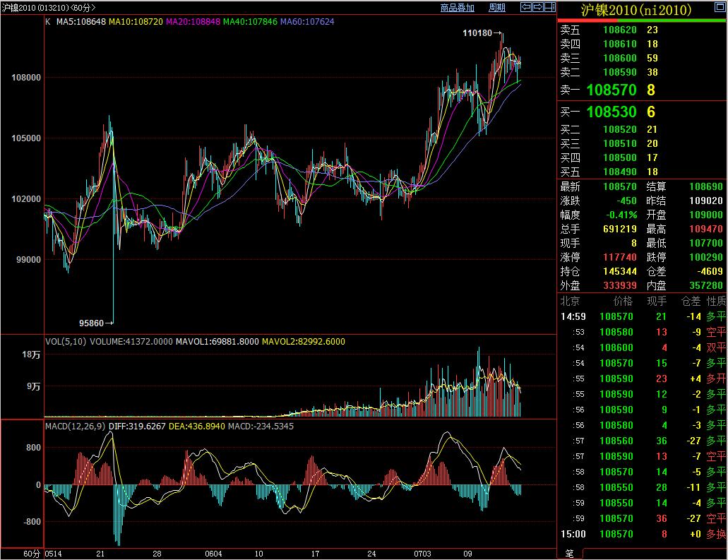Select the 15:00 trade row
Viewport: 728px width, 560px height.
(643, 534)
